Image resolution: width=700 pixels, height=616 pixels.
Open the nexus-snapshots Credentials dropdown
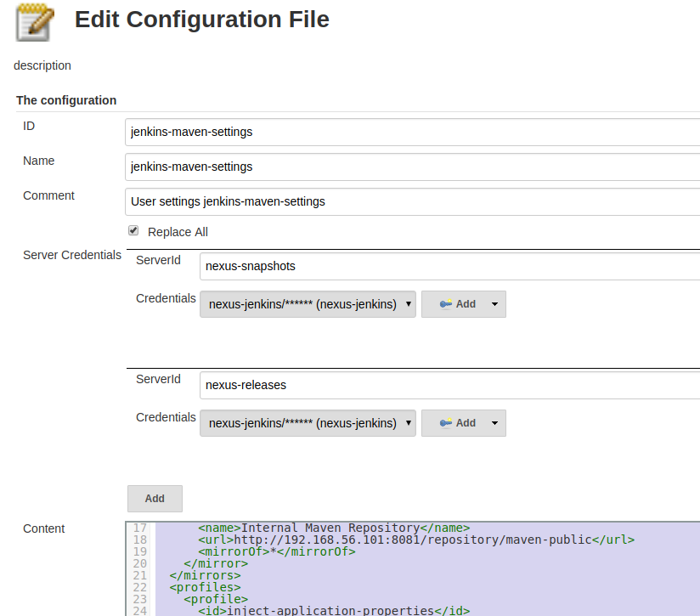(308, 304)
